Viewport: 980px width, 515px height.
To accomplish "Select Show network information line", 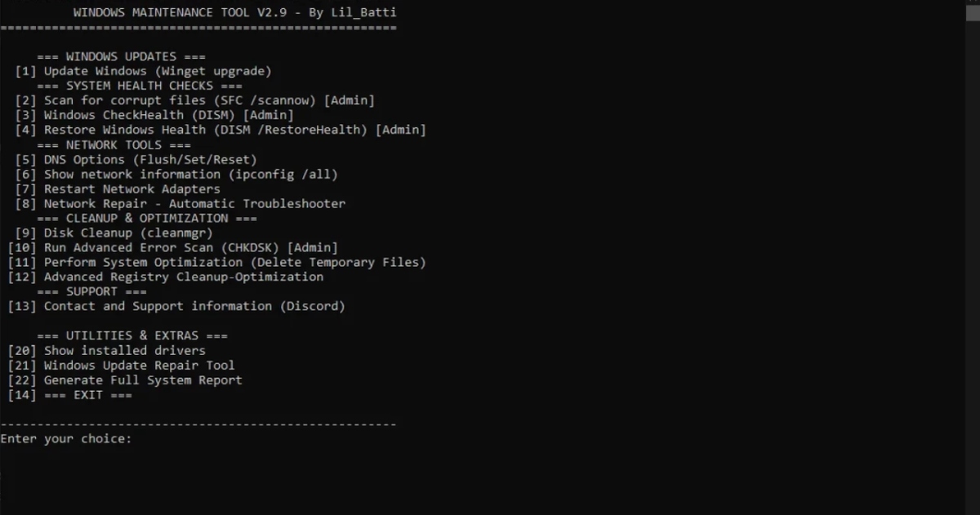I will pyautogui.click(x=176, y=174).
